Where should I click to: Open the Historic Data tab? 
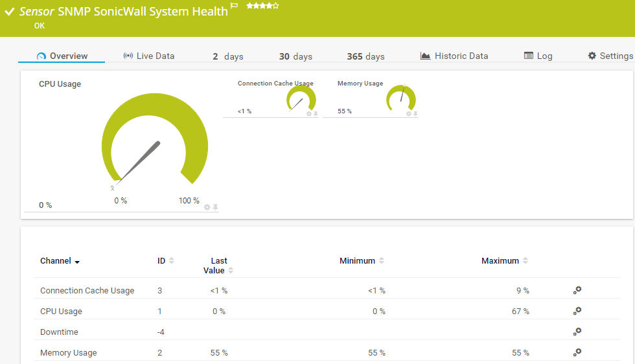454,56
